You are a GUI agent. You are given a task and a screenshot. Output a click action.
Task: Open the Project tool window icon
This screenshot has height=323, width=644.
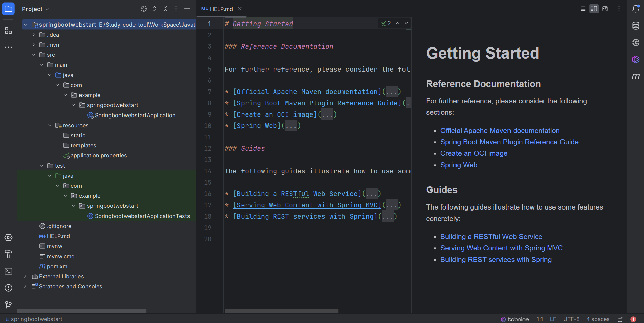(x=8, y=9)
